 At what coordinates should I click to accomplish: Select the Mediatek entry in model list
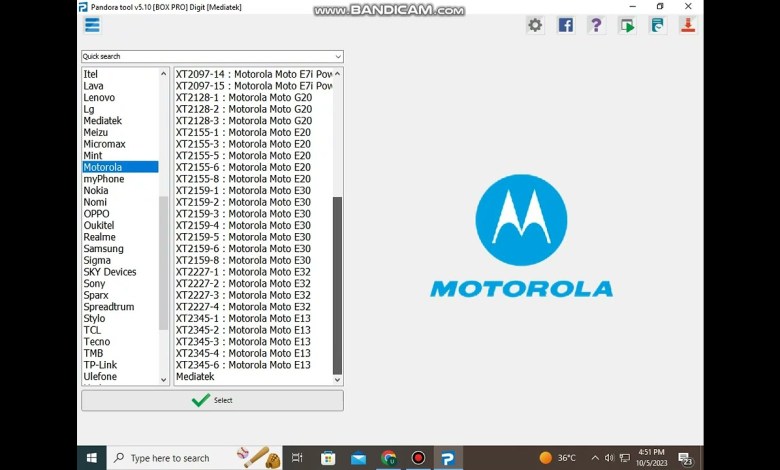click(195, 376)
